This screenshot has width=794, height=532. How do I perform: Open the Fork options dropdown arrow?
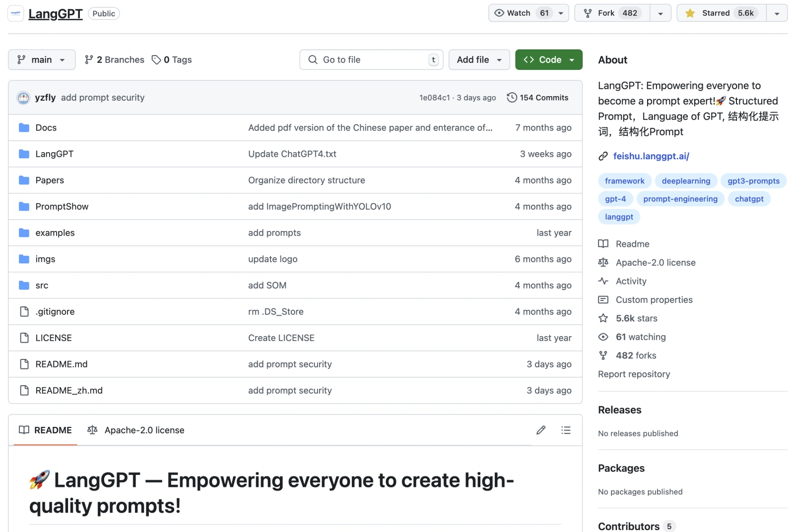click(x=661, y=13)
